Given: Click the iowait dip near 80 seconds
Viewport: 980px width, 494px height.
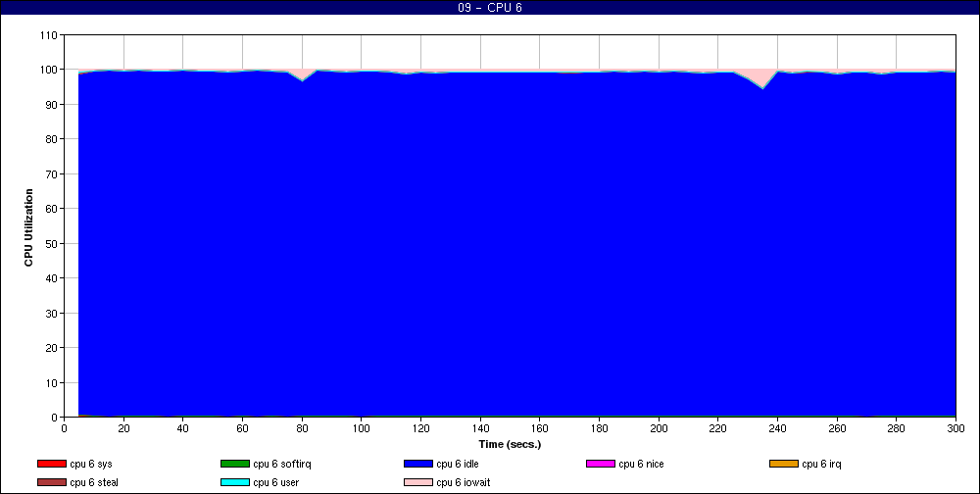Looking at the screenshot, I should [302, 74].
